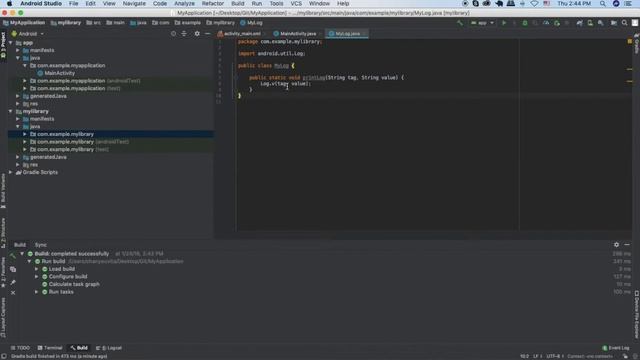Screen dimensions: 640x360
Task: Open the app run configuration dropdown
Action: tap(482, 23)
